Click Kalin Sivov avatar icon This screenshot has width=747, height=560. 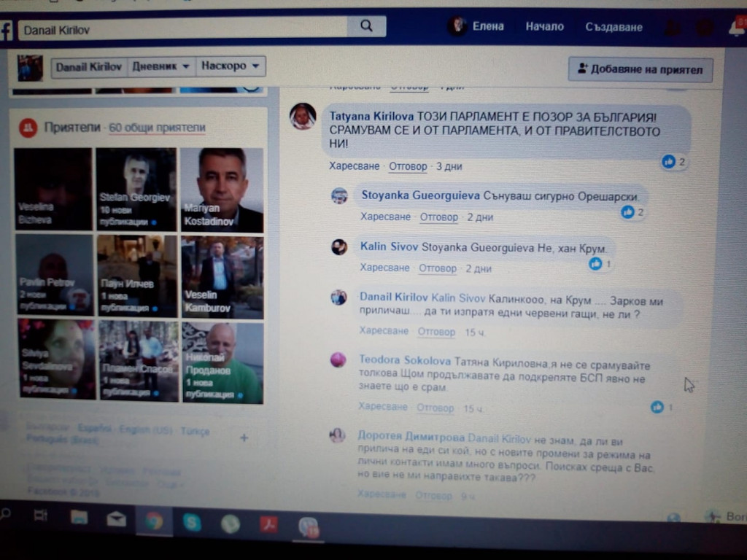click(339, 246)
